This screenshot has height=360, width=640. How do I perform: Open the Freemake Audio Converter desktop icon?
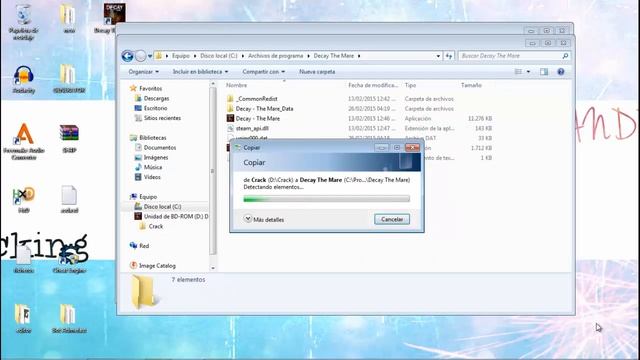[x=24, y=141]
